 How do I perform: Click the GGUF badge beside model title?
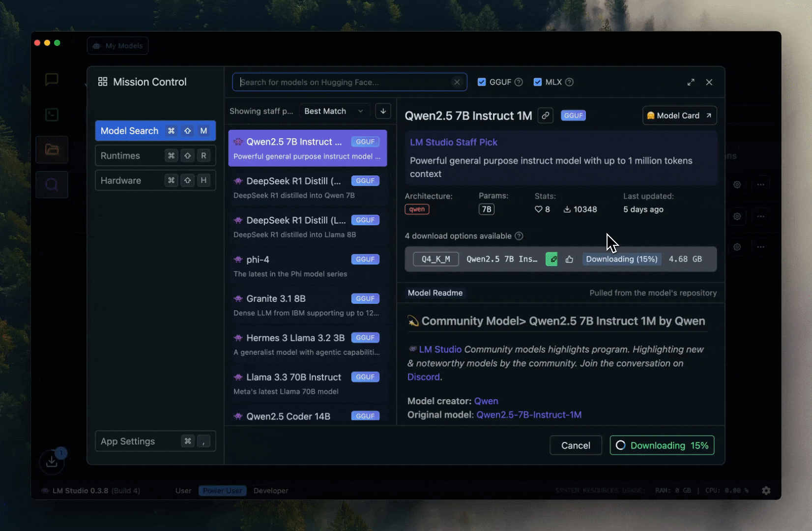pyautogui.click(x=573, y=116)
